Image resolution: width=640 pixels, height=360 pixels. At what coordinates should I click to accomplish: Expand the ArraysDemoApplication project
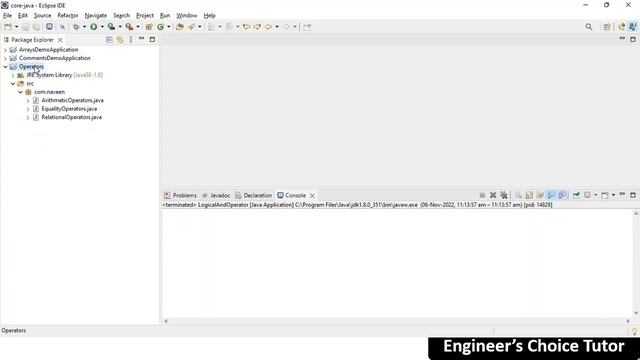(5, 50)
